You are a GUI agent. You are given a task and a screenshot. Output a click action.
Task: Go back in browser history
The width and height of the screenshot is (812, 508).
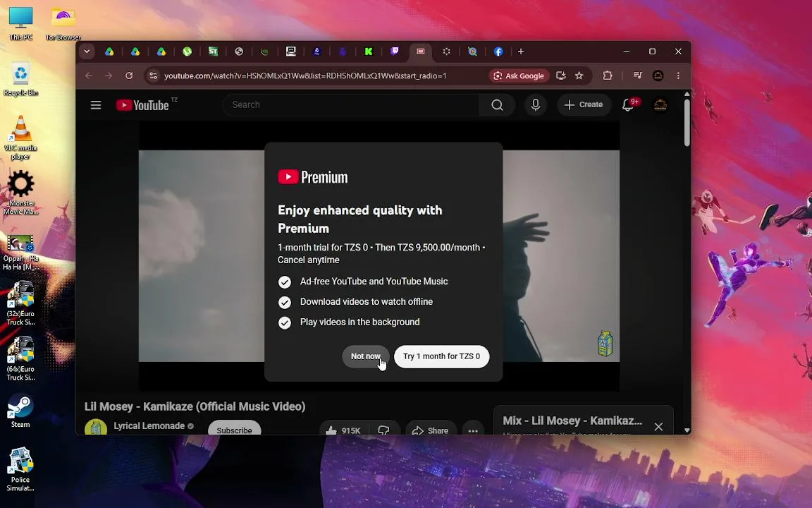point(89,75)
